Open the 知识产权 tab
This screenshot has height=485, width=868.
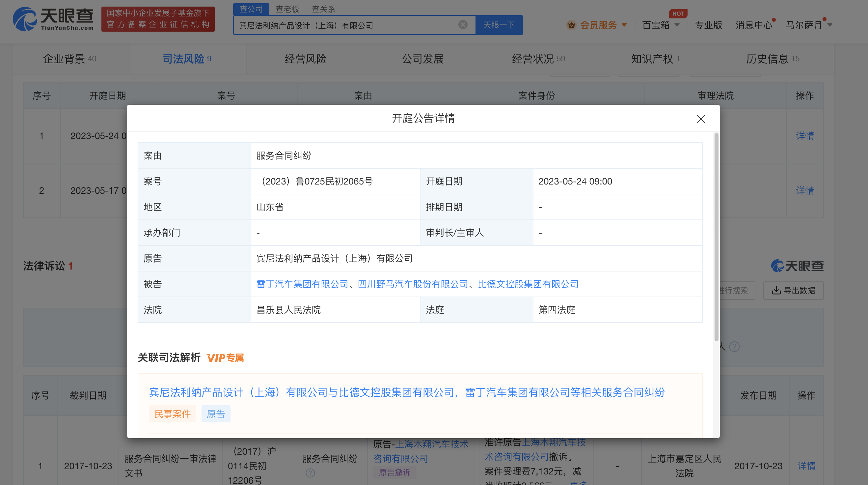[x=655, y=59]
